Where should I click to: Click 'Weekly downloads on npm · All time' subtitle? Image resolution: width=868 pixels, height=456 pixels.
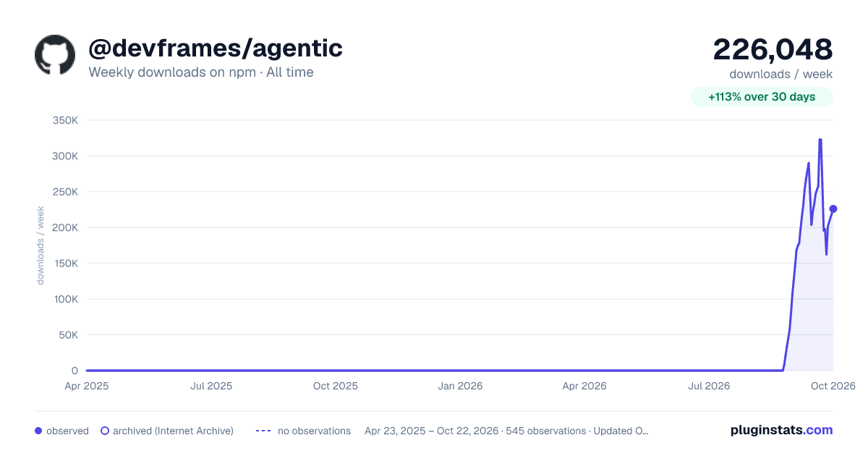click(x=201, y=72)
